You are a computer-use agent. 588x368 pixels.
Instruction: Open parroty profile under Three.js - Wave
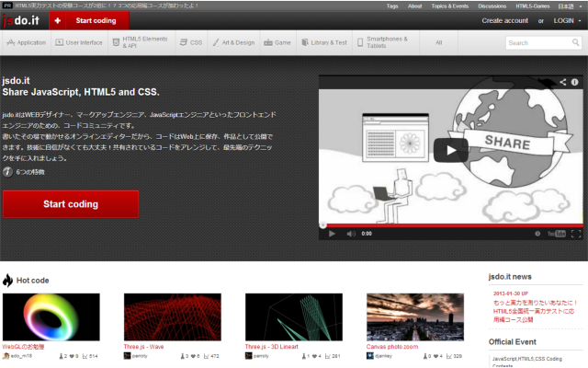140,356
